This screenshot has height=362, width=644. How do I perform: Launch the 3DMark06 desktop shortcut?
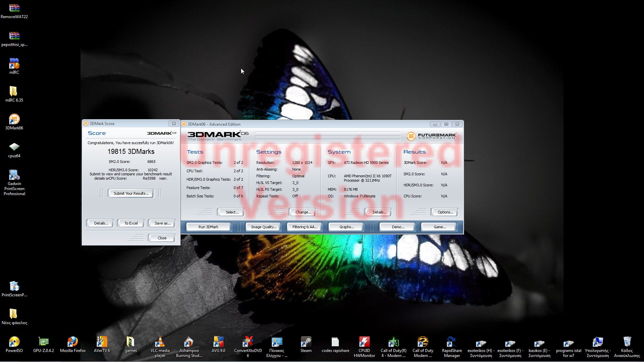tap(14, 119)
